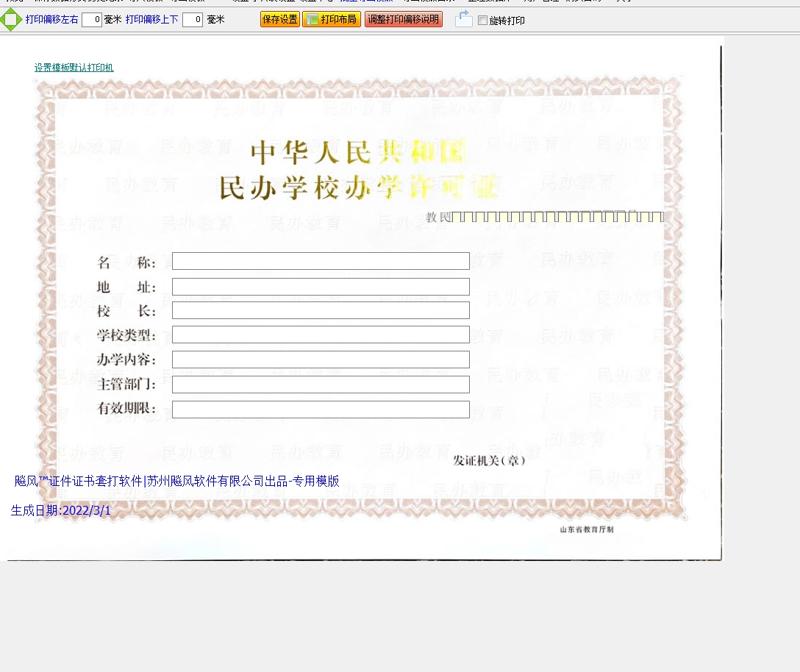
Task: Open 设置模板默认打印机 link
Action: [74, 68]
